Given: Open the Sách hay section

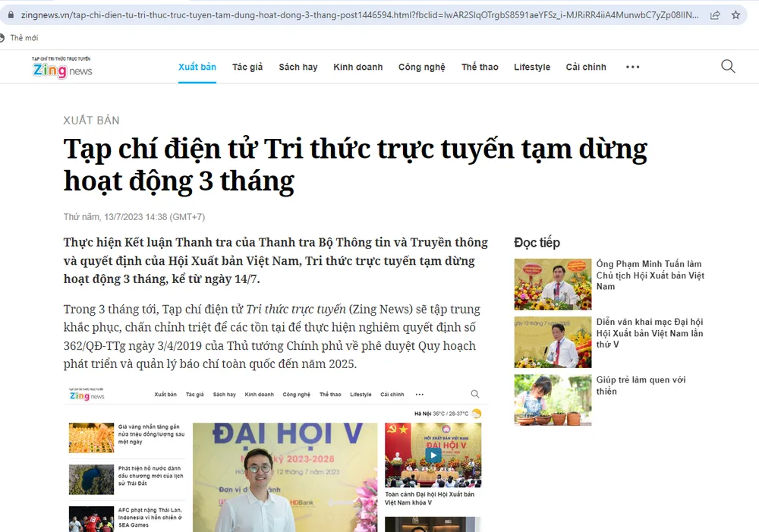Looking at the screenshot, I should [x=298, y=67].
